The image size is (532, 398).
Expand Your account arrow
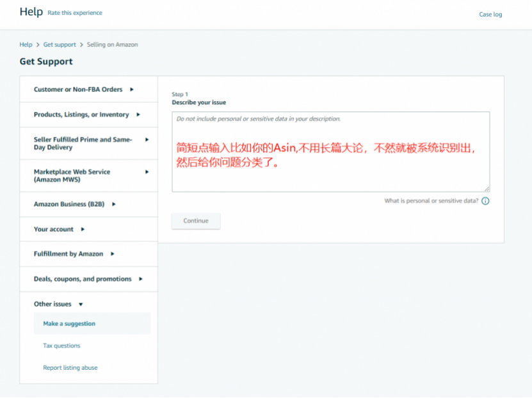click(x=83, y=229)
